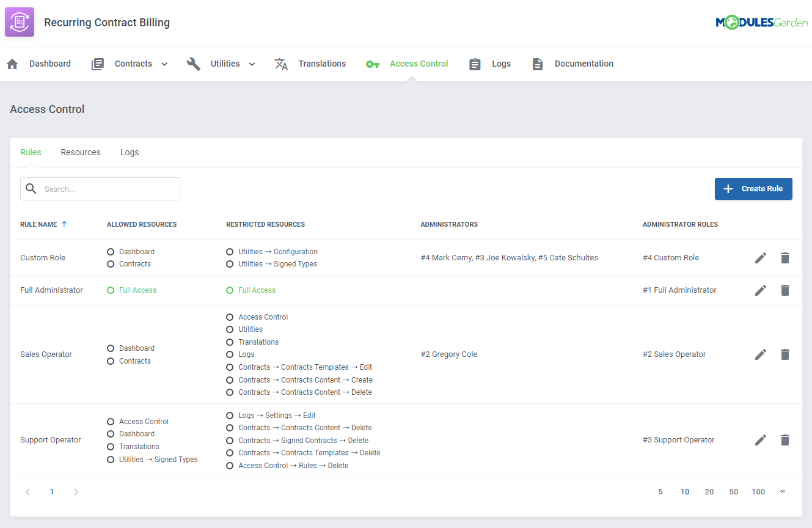Screen dimensions: 812x528
Task: Click the Contracts list icon in navigation
Action: point(98,64)
